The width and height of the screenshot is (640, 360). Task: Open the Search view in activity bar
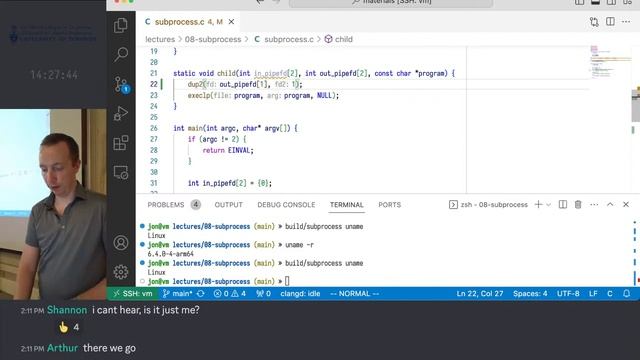coord(121,54)
